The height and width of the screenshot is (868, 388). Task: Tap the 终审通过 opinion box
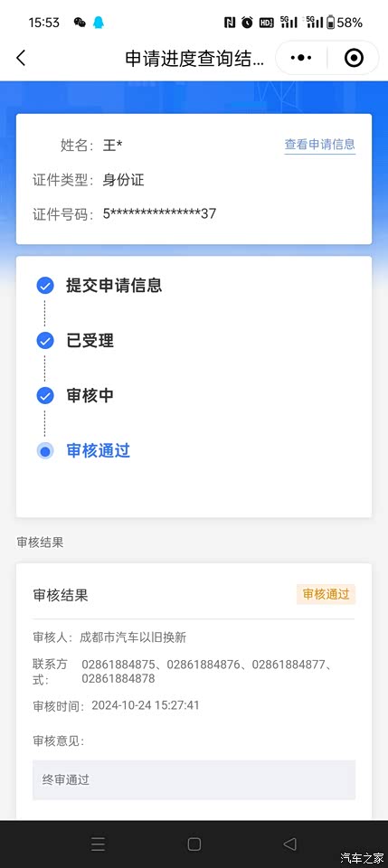pyautogui.click(x=194, y=780)
